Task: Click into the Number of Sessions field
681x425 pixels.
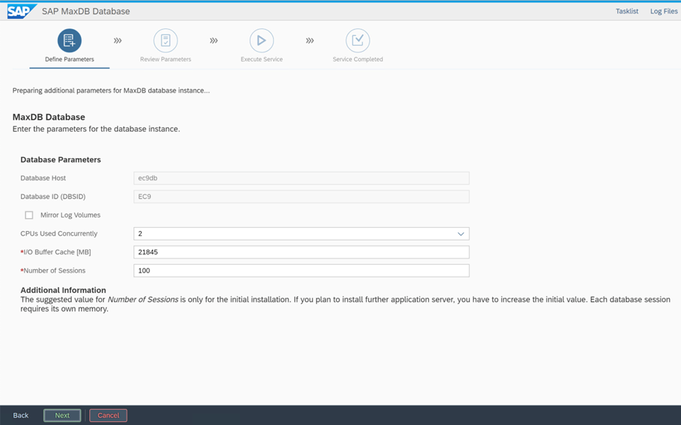Action: coord(301,271)
